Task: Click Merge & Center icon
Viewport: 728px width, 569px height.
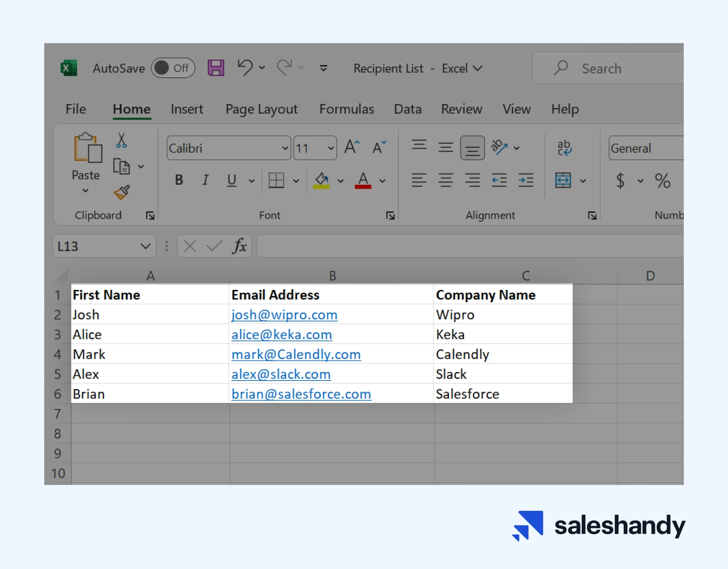Action: [x=563, y=180]
